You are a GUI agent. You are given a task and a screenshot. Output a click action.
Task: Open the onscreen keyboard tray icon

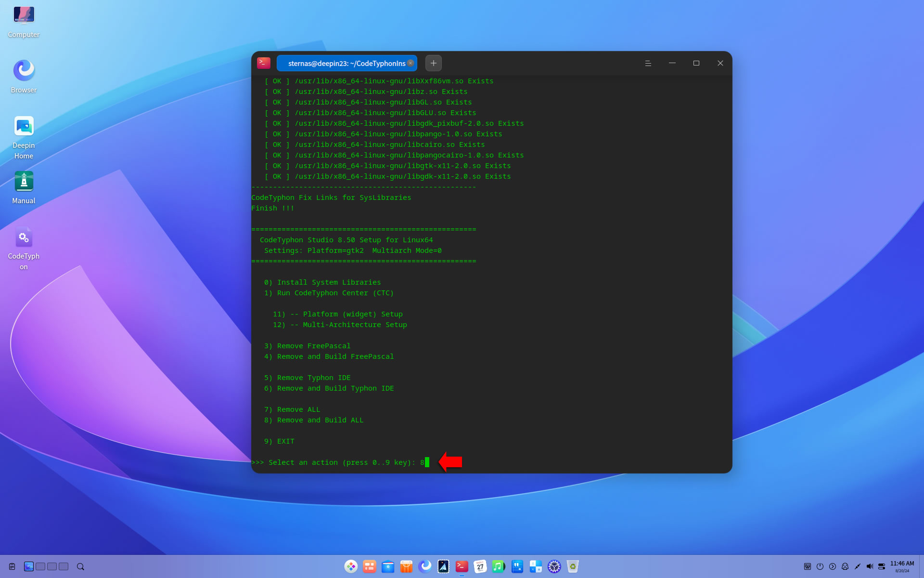click(x=808, y=566)
